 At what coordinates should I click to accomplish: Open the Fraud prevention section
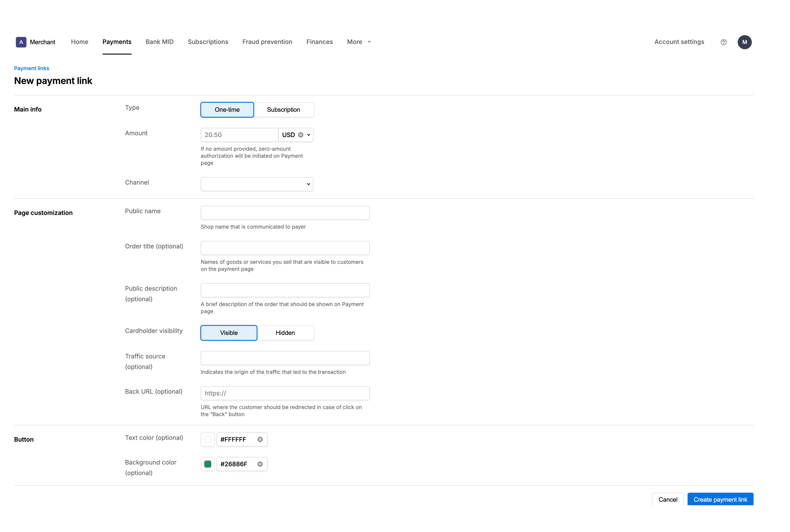tap(267, 42)
